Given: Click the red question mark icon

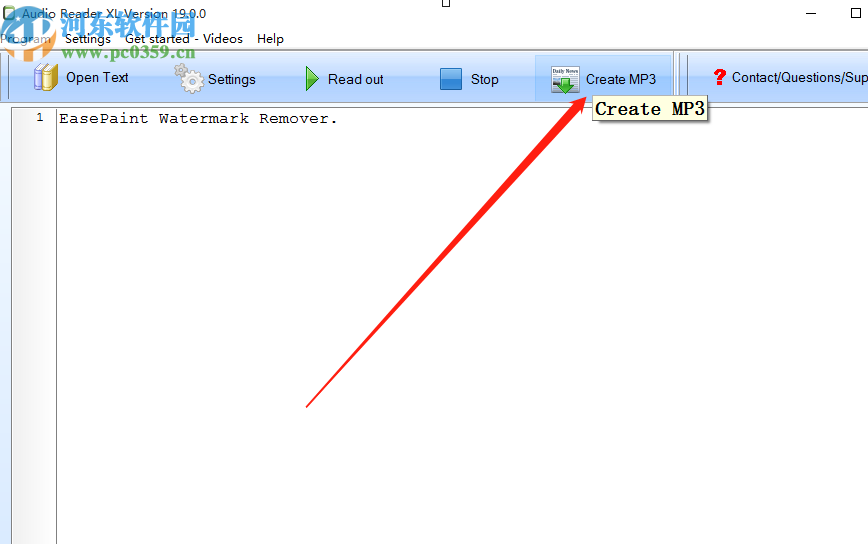Looking at the screenshot, I should pyautogui.click(x=719, y=77).
